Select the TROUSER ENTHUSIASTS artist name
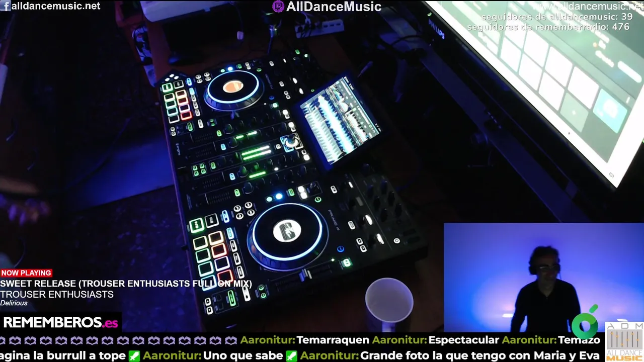This screenshot has height=362, width=644. (x=57, y=294)
